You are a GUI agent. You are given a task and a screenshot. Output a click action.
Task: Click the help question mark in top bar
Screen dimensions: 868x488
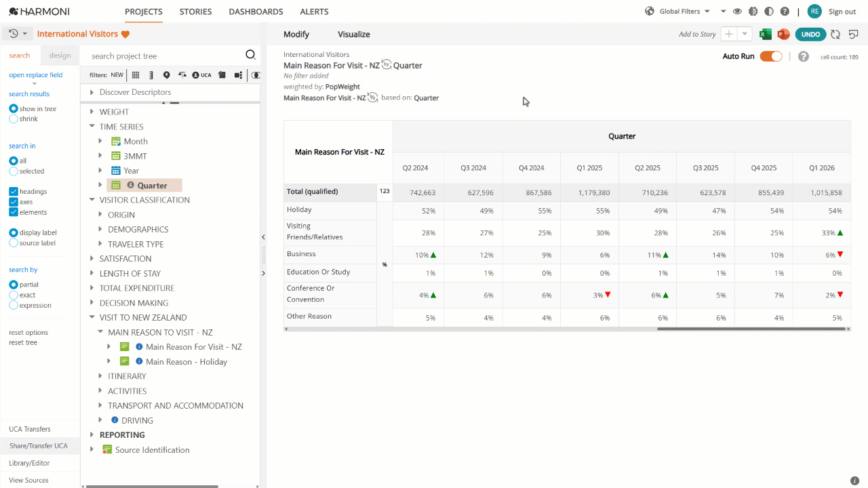pos(785,12)
